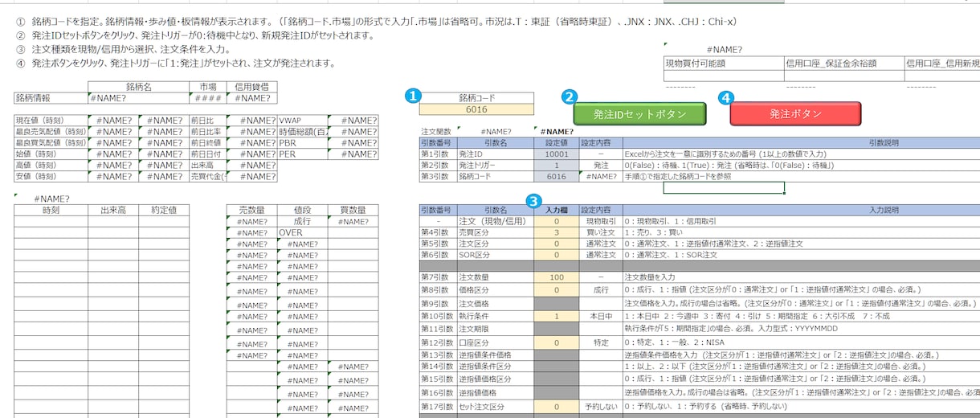Select the 注文期限 input cell
980x418 pixels.
tap(556, 330)
